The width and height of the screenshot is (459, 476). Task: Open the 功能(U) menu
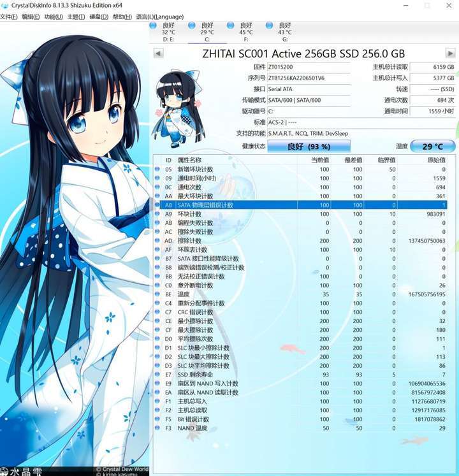[54, 17]
